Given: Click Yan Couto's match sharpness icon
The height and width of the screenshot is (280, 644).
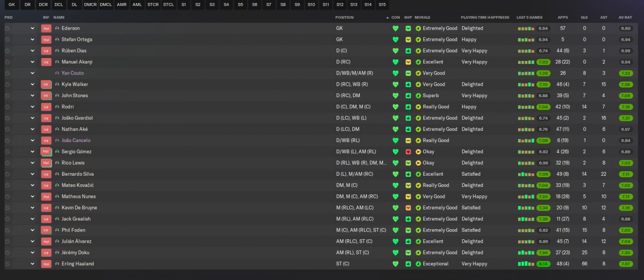Looking at the screenshot, I should click(409, 74).
